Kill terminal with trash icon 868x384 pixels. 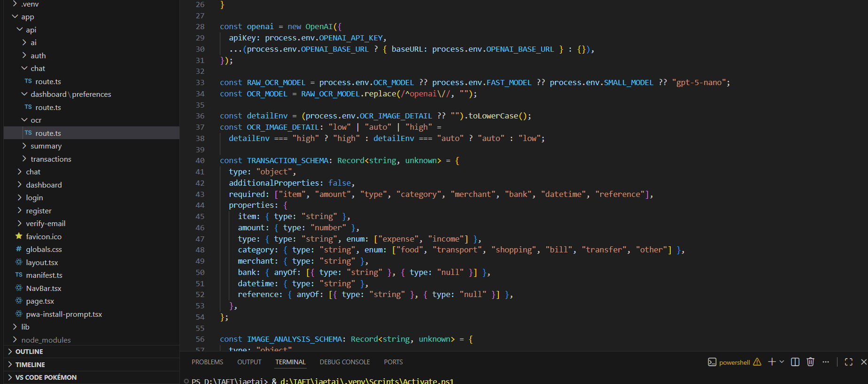click(x=810, y=362)
